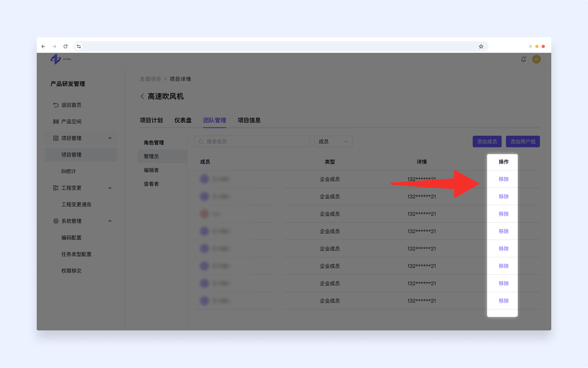The height and width of the screenshot is (368, 588).
Task: Click the 类型 column header
Action: coord(330,162)
